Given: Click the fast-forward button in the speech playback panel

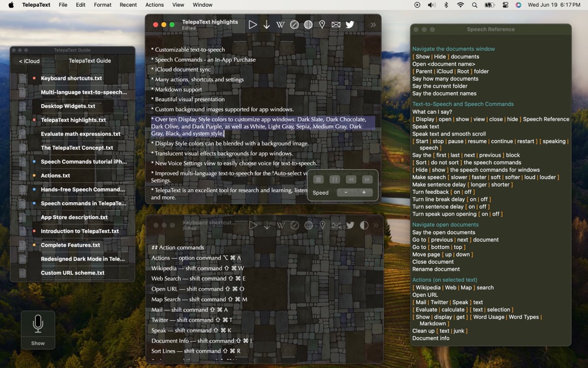Looking at the screenshot, I should coord(367,180).
